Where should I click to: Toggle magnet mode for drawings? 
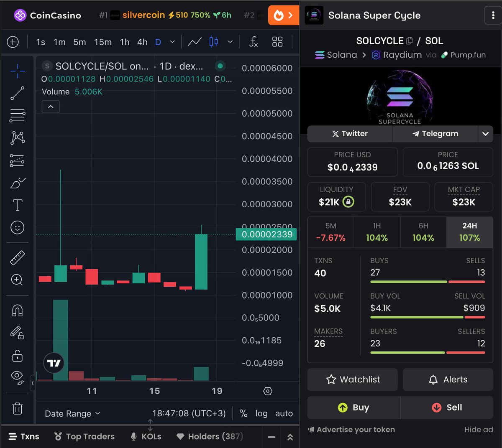coord(18,311)
